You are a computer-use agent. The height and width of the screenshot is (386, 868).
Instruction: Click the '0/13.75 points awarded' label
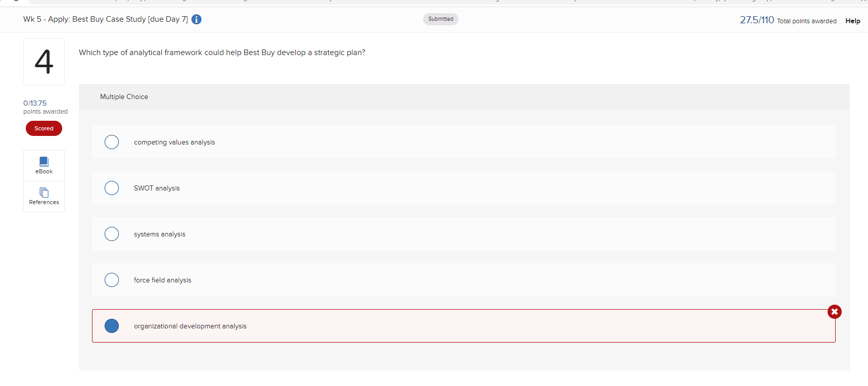45,107
